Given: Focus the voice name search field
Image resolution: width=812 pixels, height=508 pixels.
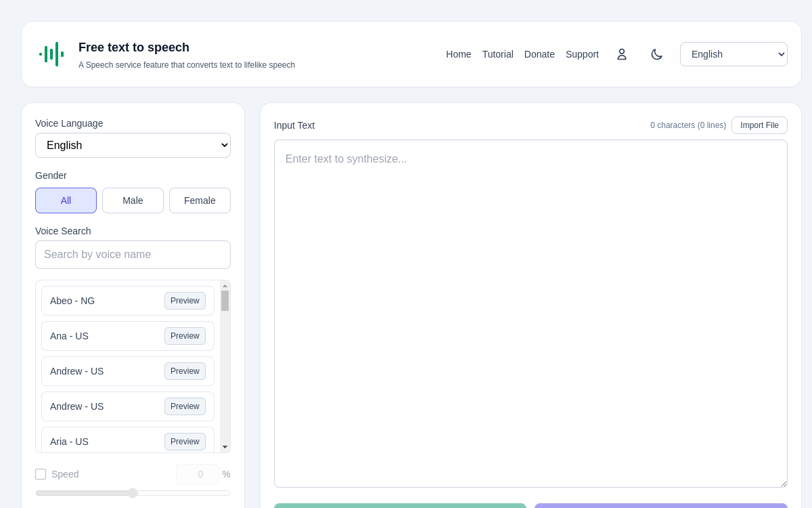Looking at the screenshot, I should [x=133, y=255].
